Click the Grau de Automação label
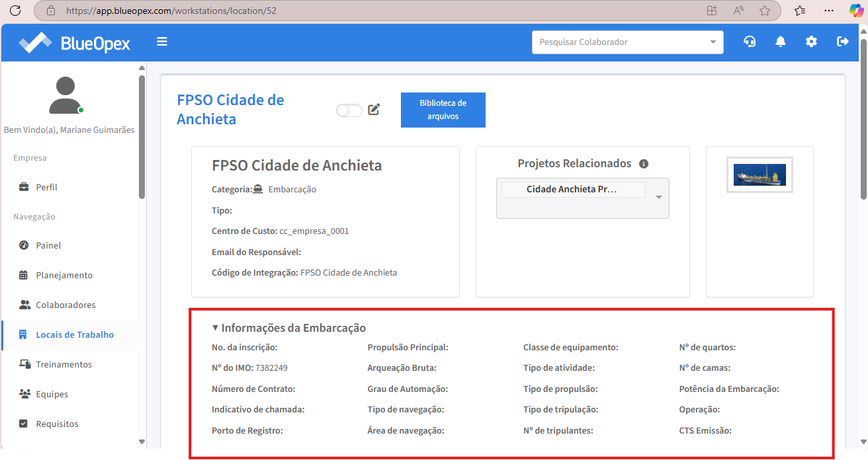868x460 pixels. coord(408,389)
